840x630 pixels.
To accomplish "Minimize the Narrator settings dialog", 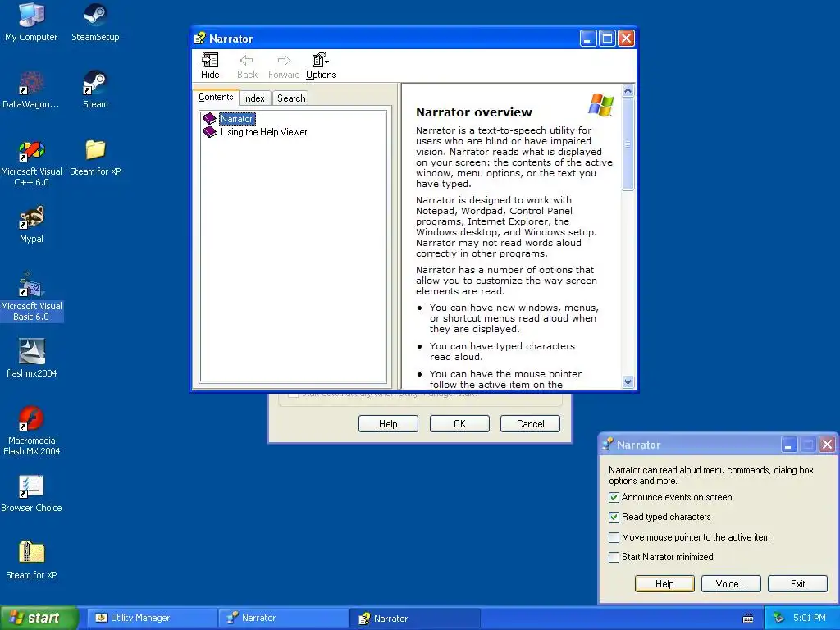I will click(788, 444).
